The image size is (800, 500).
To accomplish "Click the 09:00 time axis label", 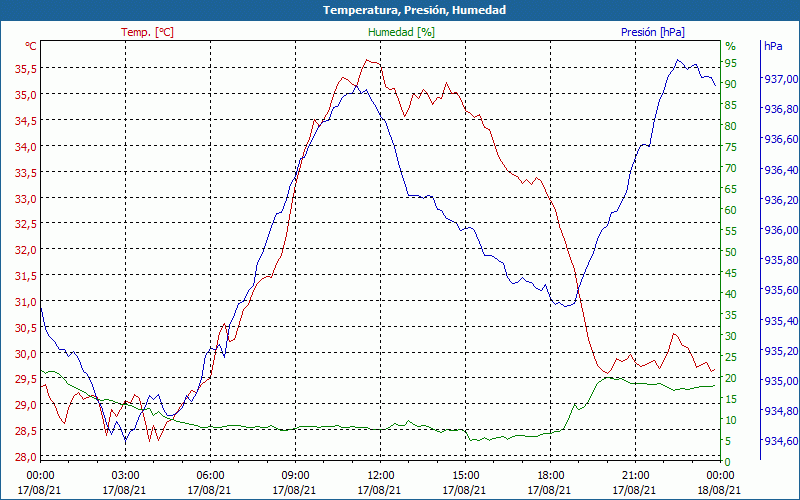I will [x=295, y=476].
